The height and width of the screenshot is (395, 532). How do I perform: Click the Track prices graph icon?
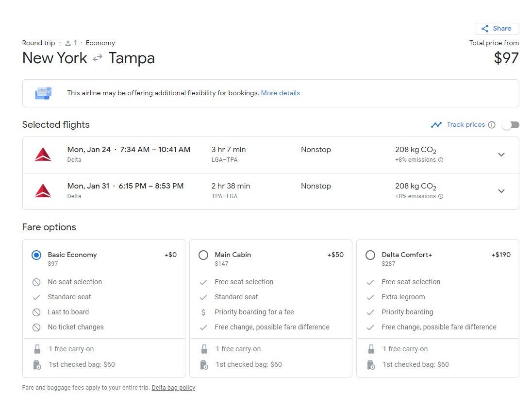pyautogui.click(x=436, y=125)
